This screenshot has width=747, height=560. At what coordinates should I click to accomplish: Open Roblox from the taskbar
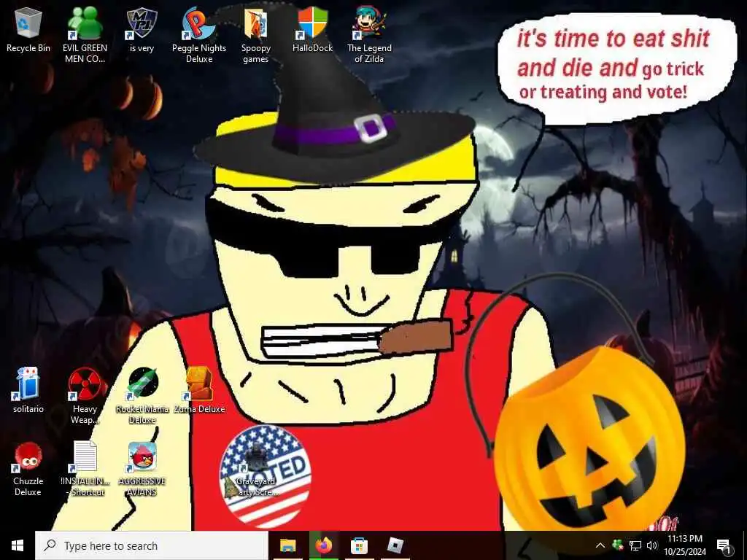(395, 545)
